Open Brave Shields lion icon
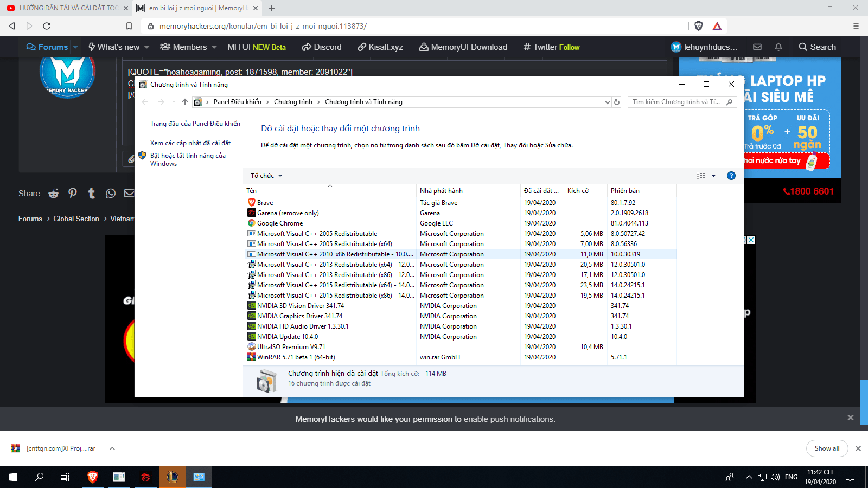Viewport: 868px width, 488px height. pyautogui.click(x=699, y=26)
